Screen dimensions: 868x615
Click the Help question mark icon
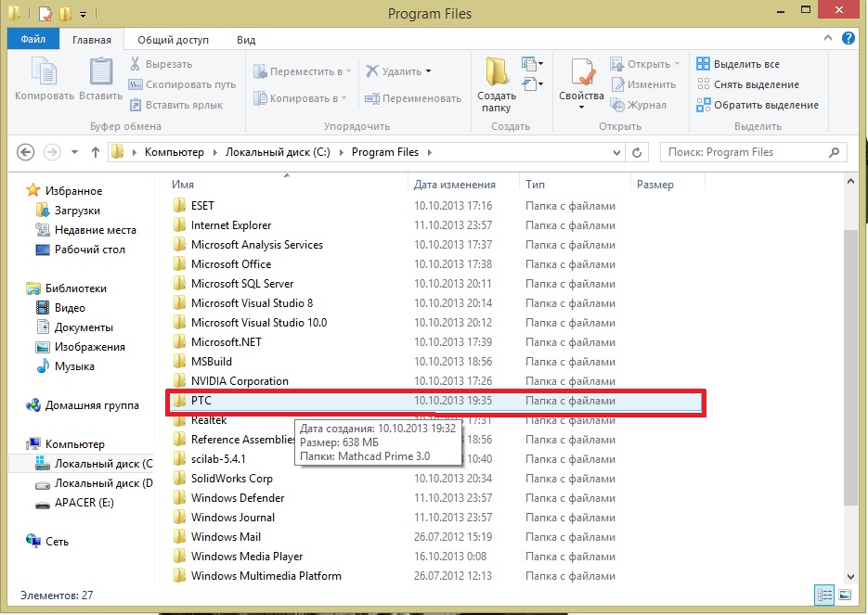coord(849,38)
